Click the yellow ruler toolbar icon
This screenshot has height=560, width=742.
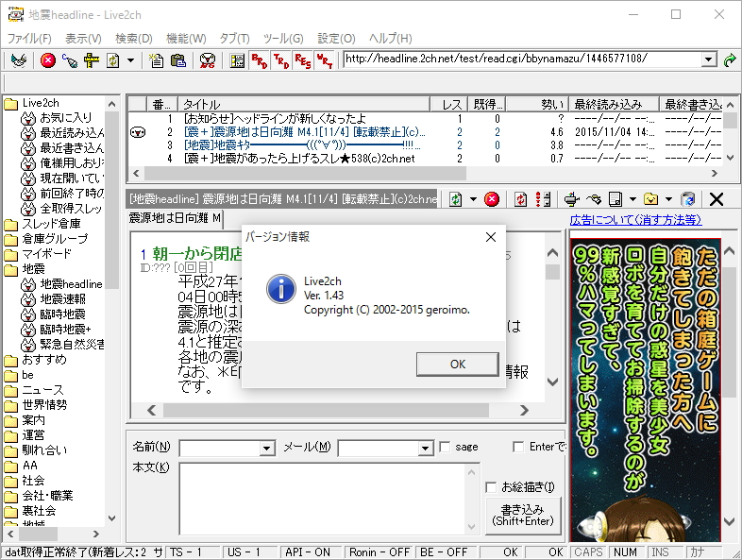point(92,60)
